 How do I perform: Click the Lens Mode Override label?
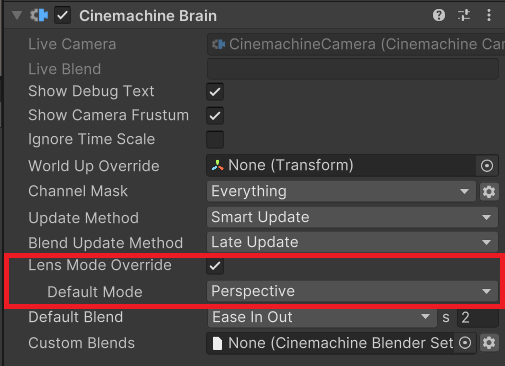100,265
